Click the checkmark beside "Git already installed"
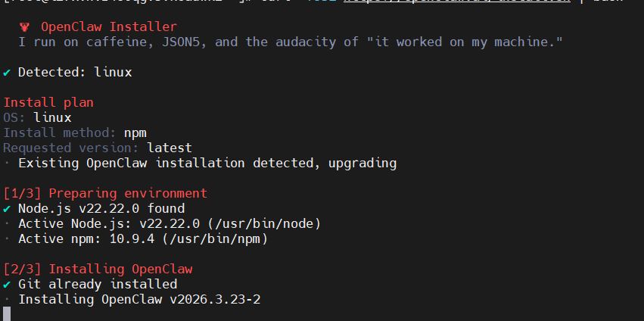The height and width of the screenshot is (321, 644). pos(7,284)
